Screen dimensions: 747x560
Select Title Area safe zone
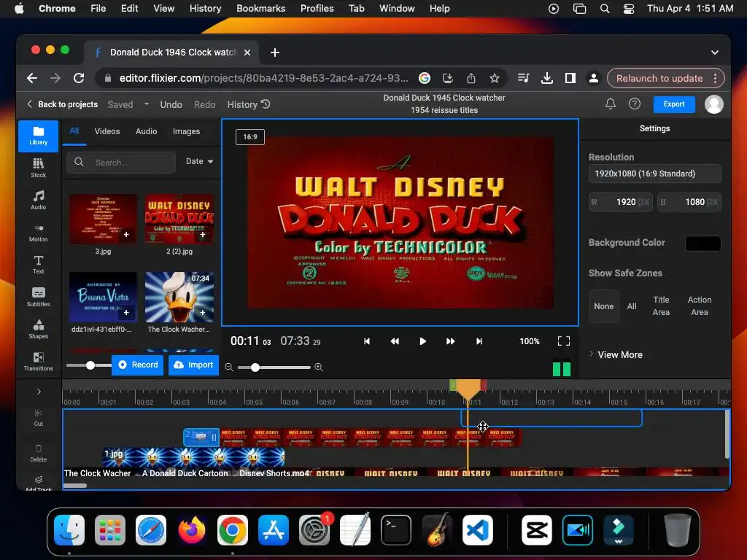click(x=661, y=306)
